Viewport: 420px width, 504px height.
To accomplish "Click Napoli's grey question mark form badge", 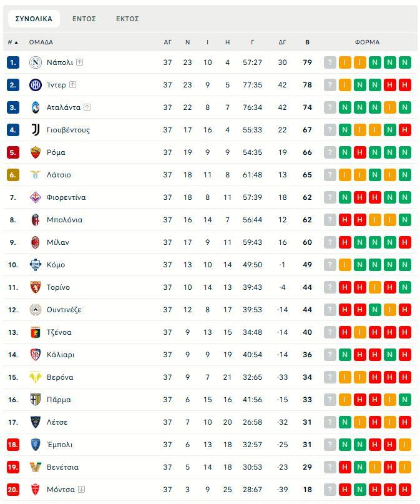I will pyautogui.click(x=330, y=62).
